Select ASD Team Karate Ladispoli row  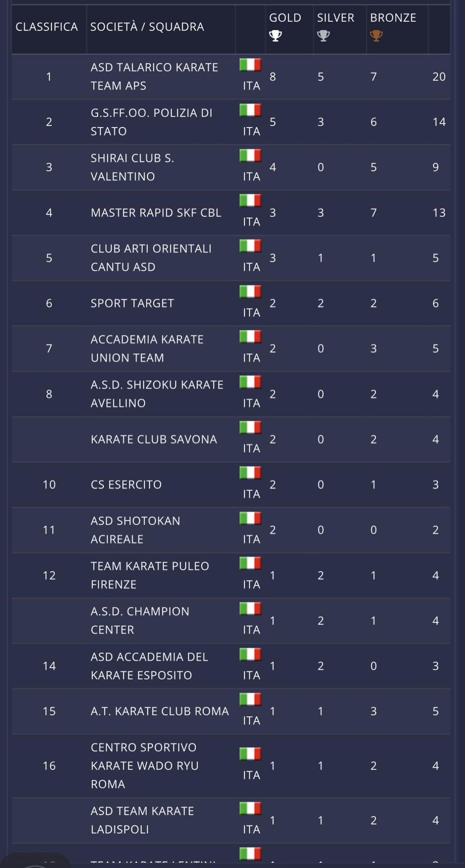231,821
